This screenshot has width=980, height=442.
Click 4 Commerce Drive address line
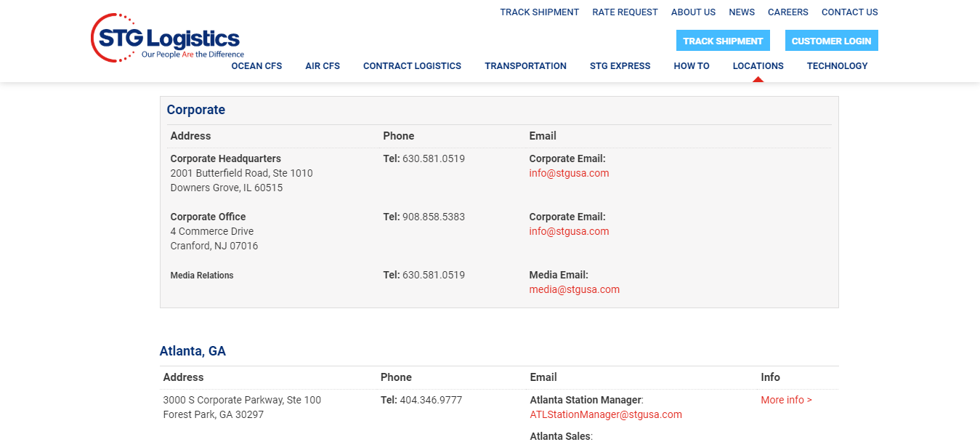tap(212, 231)
